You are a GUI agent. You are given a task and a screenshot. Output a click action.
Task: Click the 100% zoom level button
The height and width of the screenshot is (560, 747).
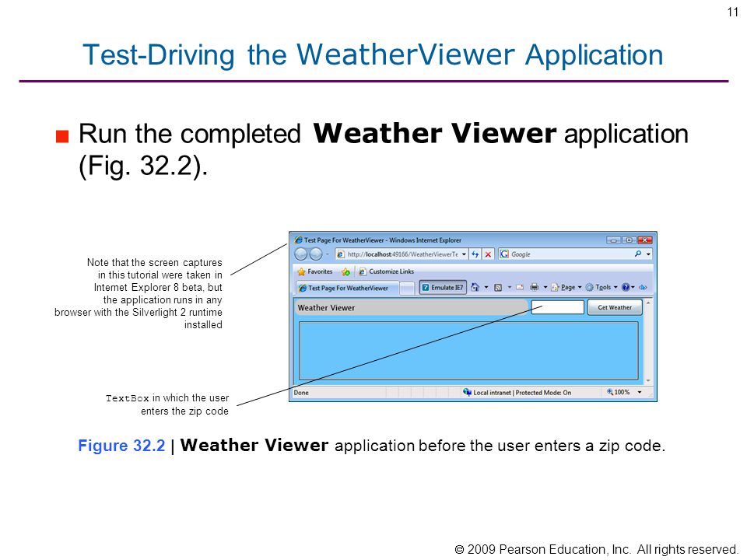click(619, 392)
